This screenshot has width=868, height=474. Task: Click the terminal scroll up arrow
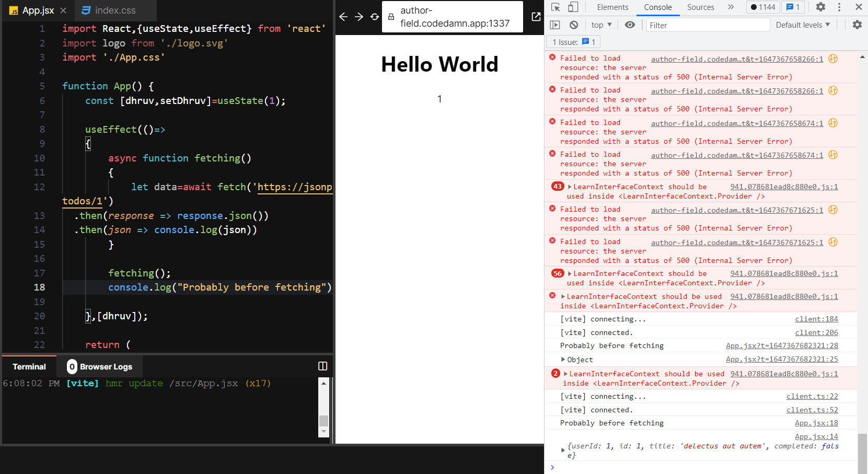point(323,383)
